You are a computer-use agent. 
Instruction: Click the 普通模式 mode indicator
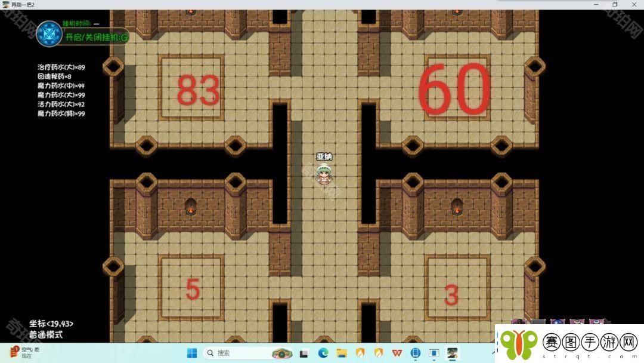pyautogui.click(x=45, y=334)
